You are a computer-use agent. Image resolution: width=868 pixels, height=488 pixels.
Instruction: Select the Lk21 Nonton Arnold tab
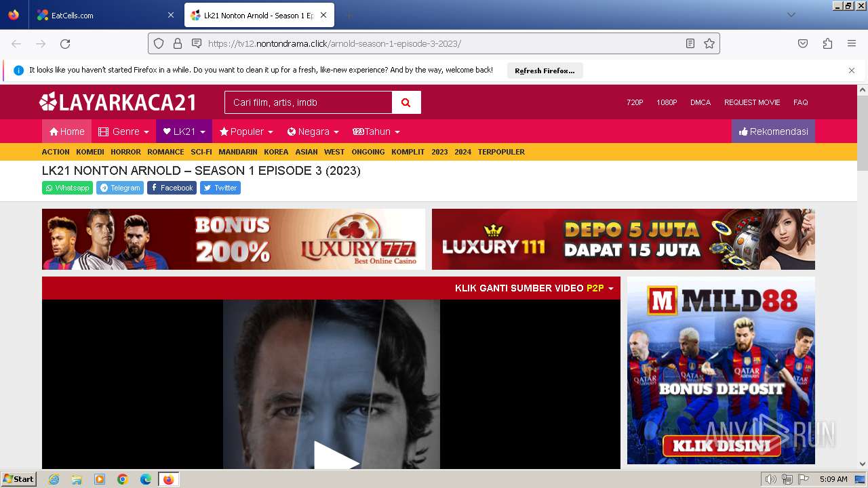click(x=259, y=15)
